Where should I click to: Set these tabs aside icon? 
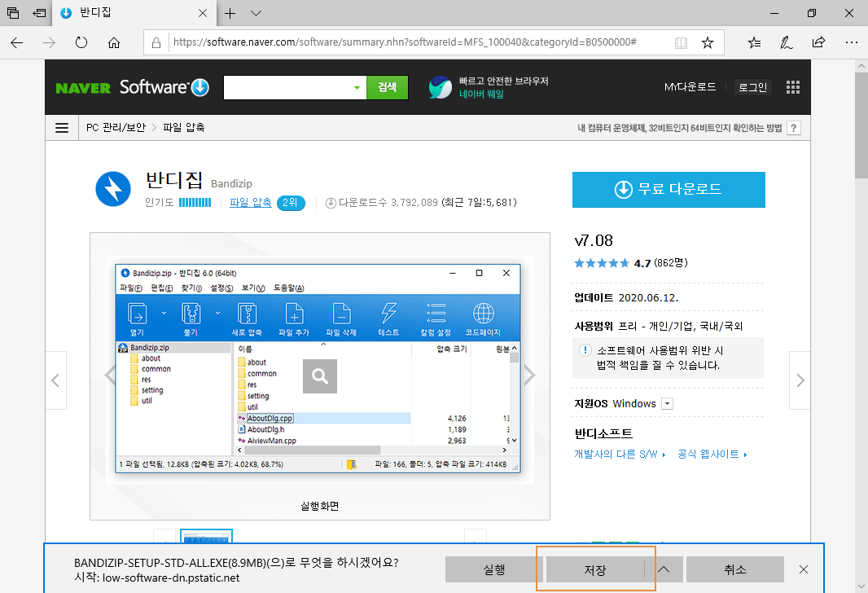(39, 13)
